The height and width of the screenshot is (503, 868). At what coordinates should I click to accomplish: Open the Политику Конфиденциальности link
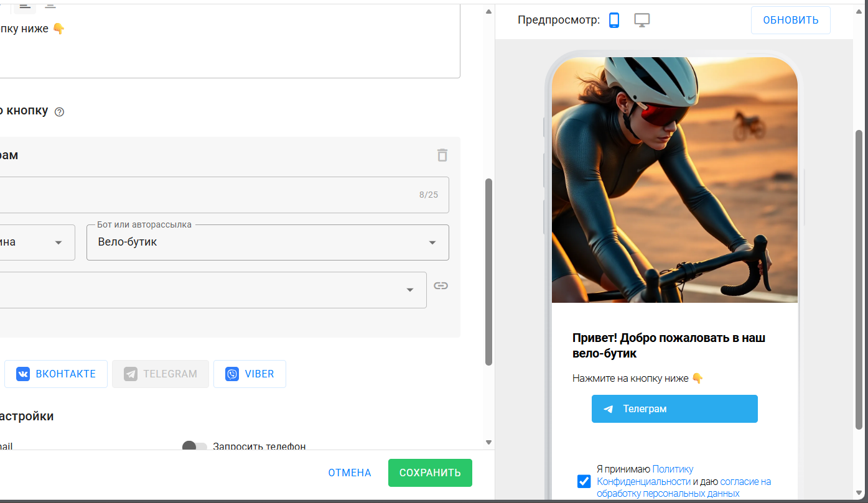645,475
